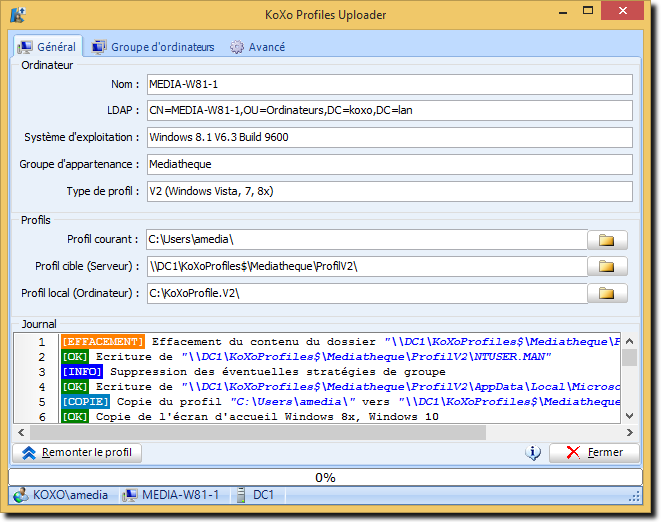Click the journal scroll up arrow
The height and width of the screenshot is (522, 661).
629,341
